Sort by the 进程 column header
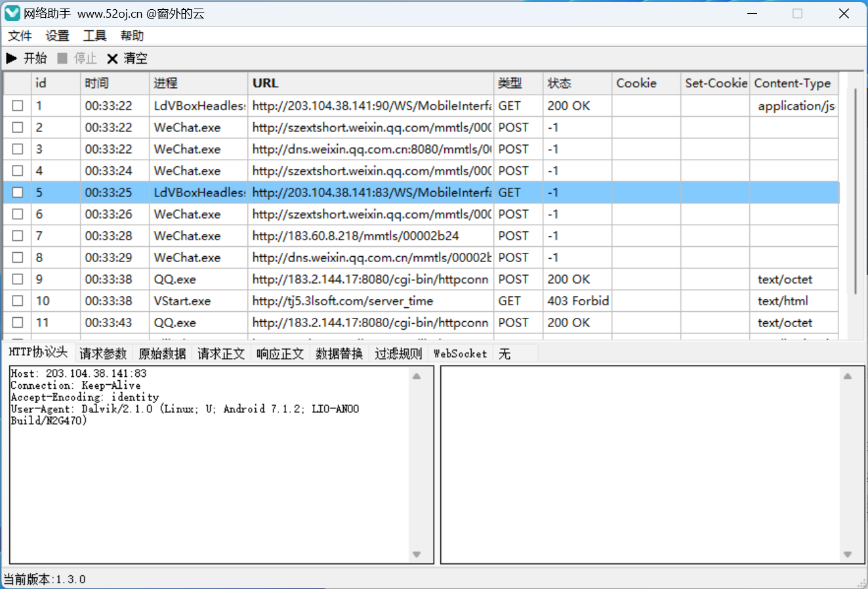Screen dimensions: 868x589 pyautogui.click(x=199, y=83)
